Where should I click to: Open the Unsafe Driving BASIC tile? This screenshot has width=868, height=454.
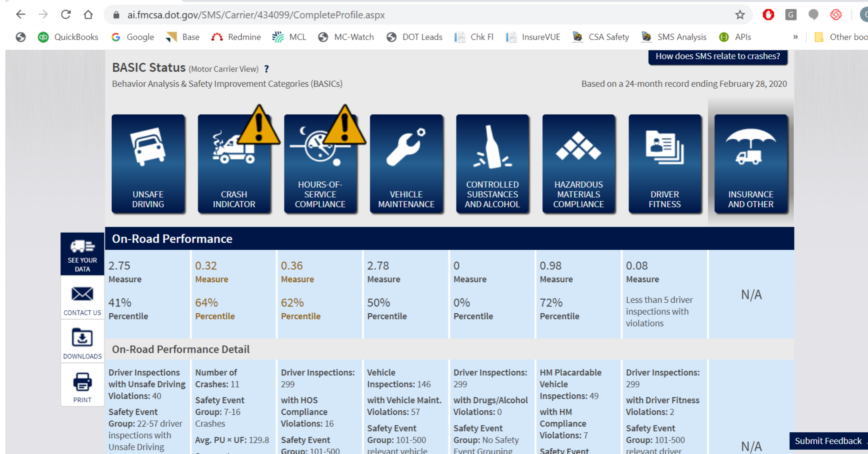[x=148, y=164]
